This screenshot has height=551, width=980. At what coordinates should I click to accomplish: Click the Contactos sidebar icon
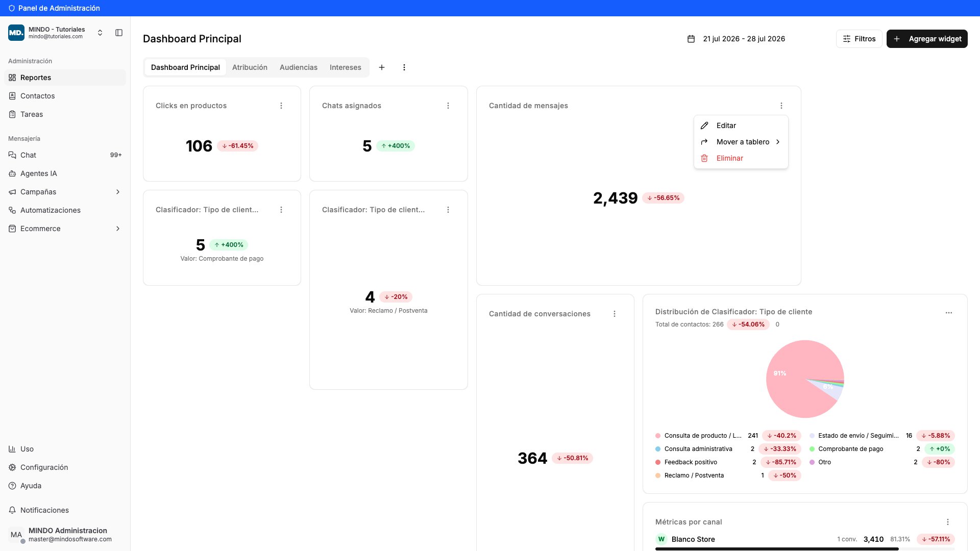[12, 96]
